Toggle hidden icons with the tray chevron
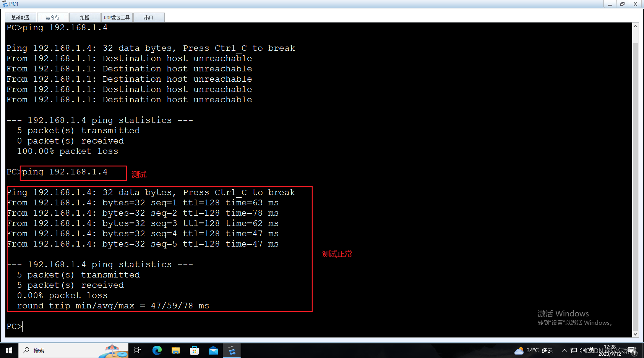 [564, 350]
